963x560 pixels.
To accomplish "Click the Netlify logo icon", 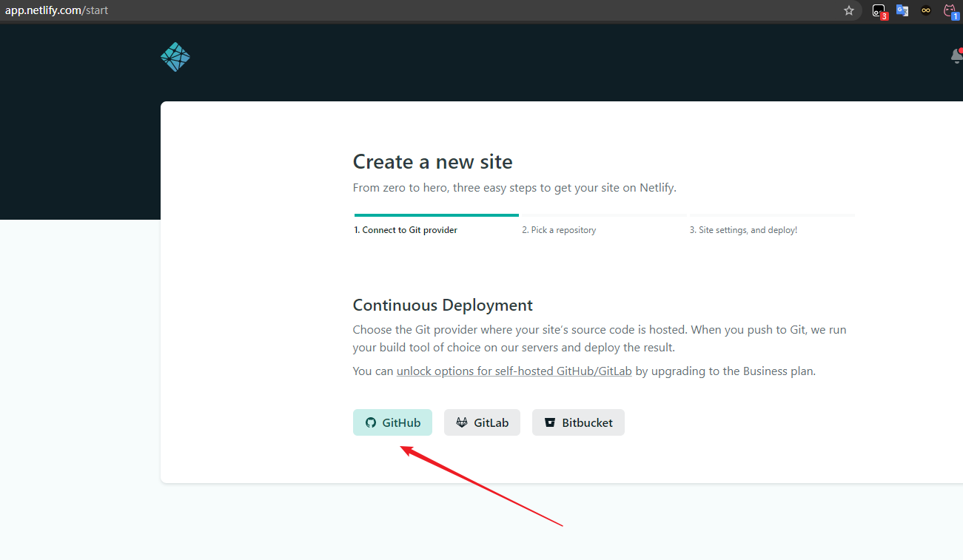I will click(x=175, y=57).
